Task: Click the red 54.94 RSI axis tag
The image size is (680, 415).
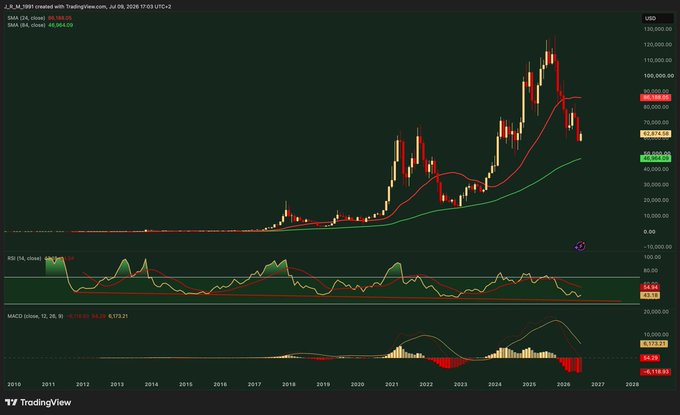Action: tap(651, 288)
